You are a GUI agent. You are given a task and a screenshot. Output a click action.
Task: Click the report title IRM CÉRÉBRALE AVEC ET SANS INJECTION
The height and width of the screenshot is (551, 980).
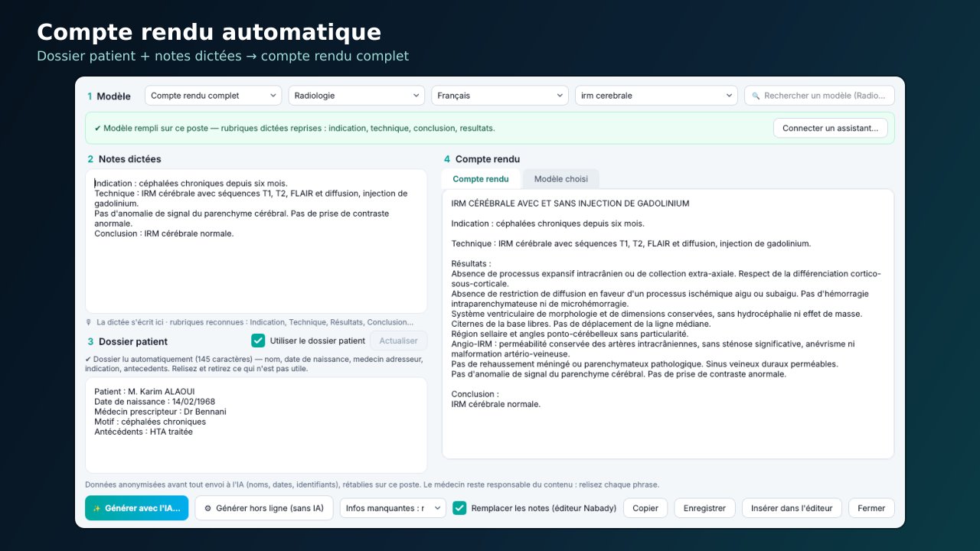[x=570, y=204]
